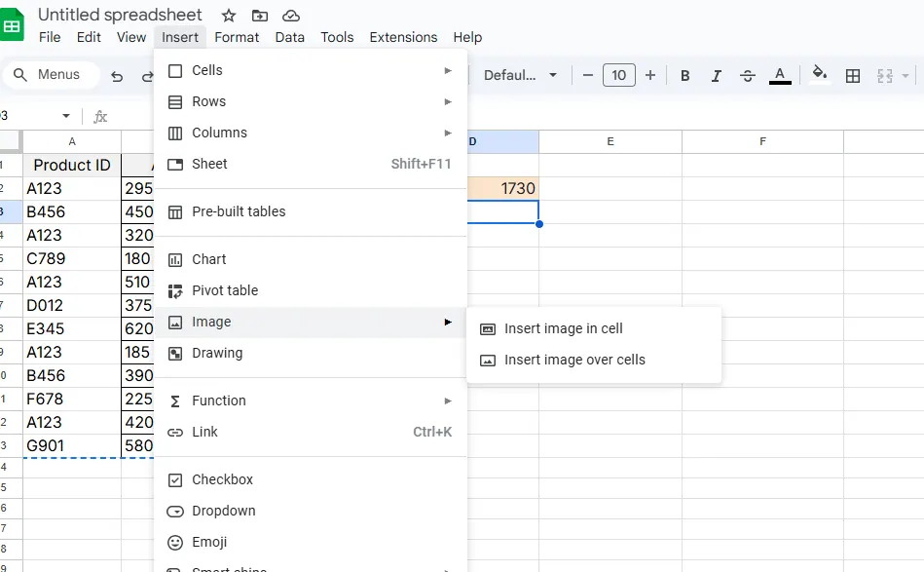The width and height of the screenshot is (924, 572).
Task: Decrease font size with minus button
Action: pyautogui.click(x=587, y=75)
